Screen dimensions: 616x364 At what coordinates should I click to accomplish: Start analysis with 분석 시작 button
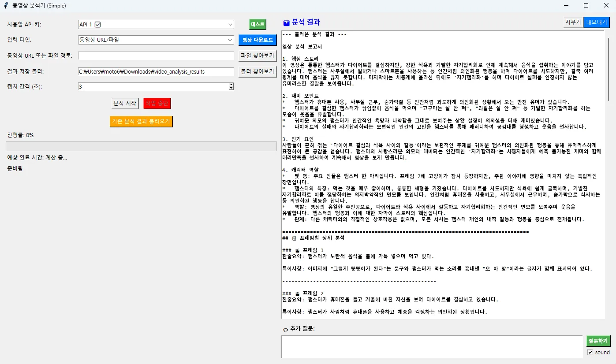tap(125, 104)
